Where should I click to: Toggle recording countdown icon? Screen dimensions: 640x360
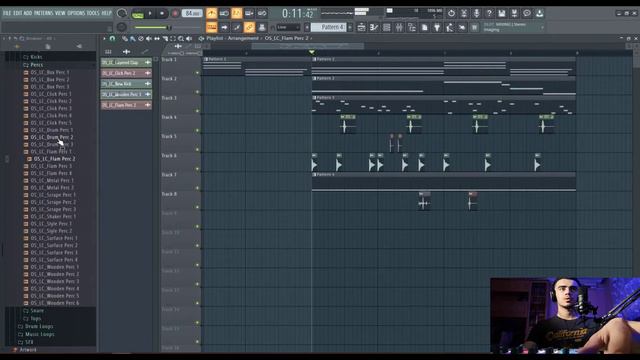point(237,13)
